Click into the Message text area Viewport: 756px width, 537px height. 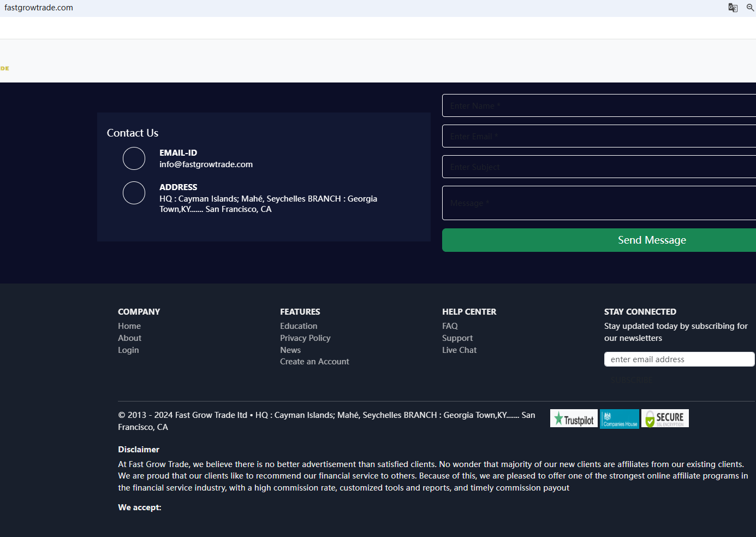[x=599, y=203]
